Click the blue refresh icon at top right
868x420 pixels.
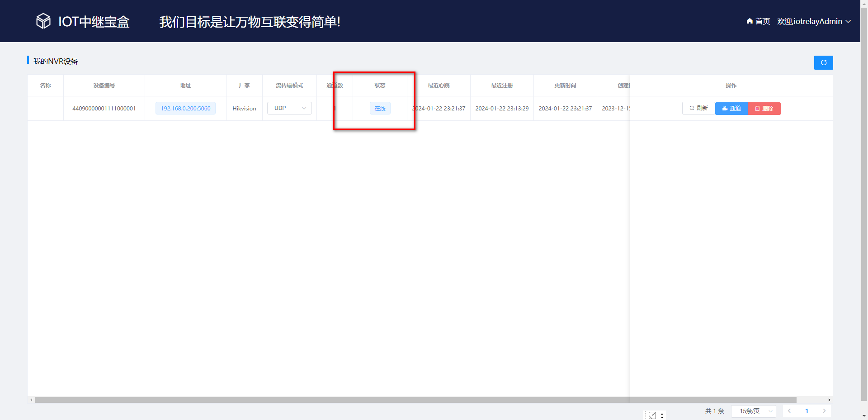823,62
